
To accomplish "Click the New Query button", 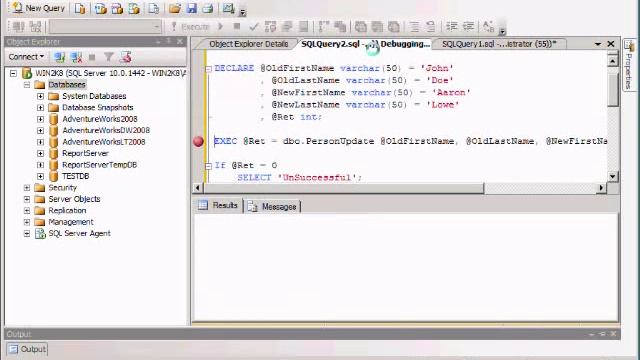I will pyautogui.click(x=39, y=8).
